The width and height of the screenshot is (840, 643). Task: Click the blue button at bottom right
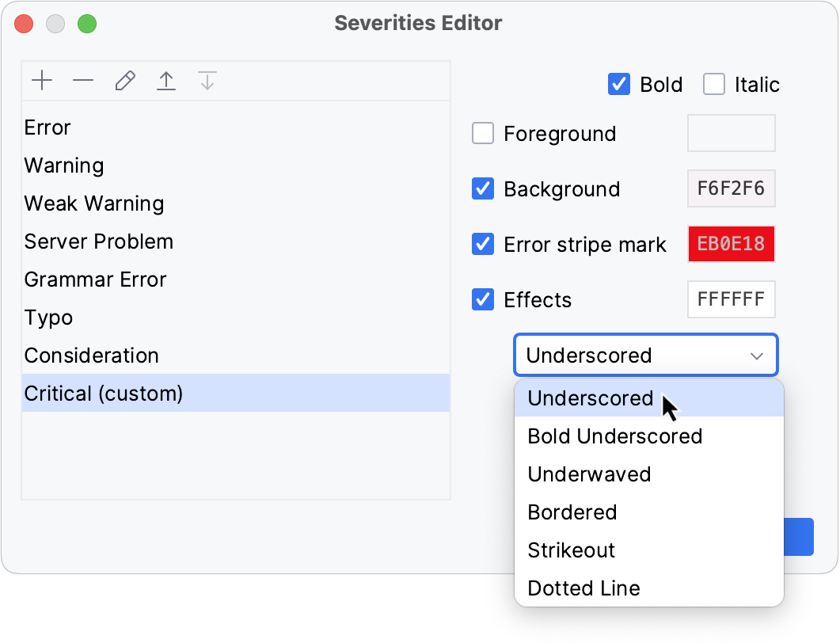coord(798,536)
